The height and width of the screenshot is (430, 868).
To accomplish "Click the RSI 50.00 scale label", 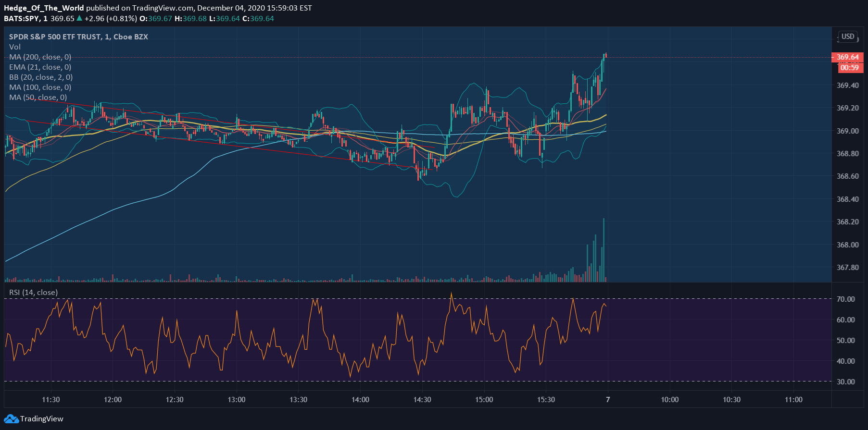I will pyautogui.click(x=846, y=340).
